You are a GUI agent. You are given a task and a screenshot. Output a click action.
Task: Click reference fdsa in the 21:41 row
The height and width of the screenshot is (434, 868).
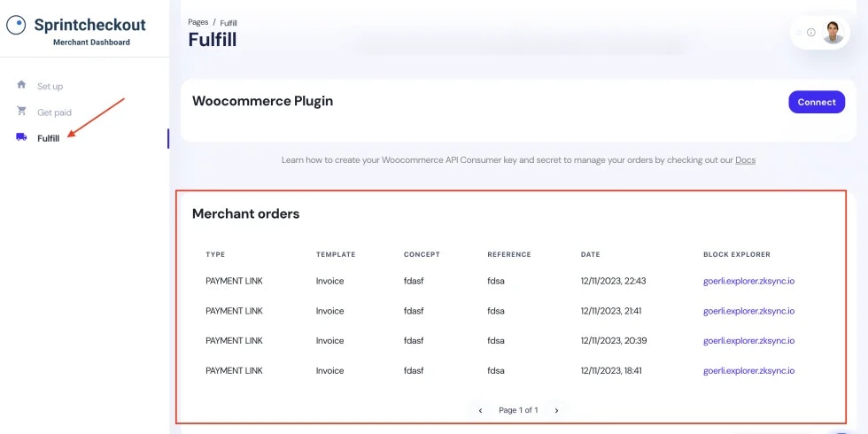pyautogui.click(x=495, y=311)
